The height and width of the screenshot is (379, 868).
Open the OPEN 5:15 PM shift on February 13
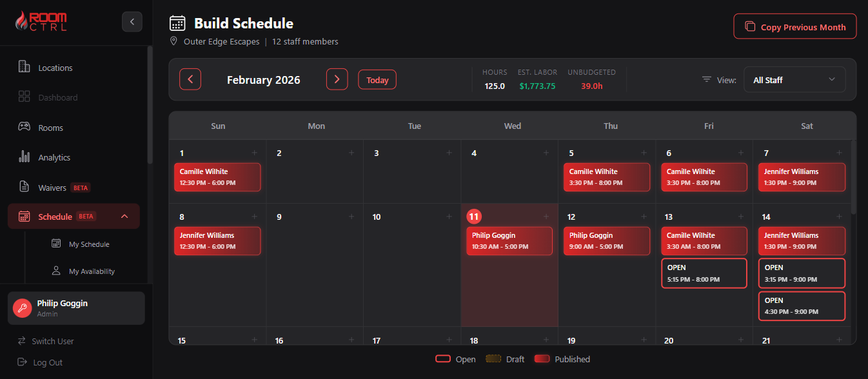[704, 273]
